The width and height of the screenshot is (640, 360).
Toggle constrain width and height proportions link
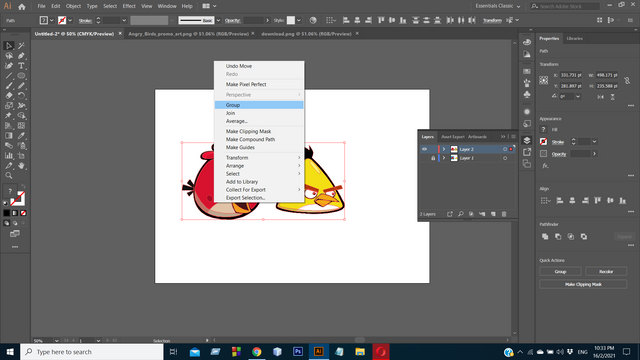627,80
